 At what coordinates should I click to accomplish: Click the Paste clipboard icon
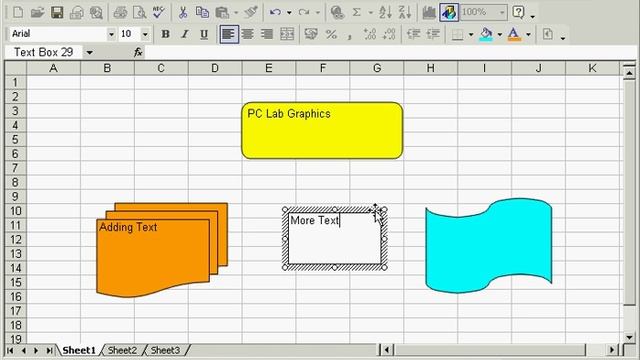click(x=222, y=13)
